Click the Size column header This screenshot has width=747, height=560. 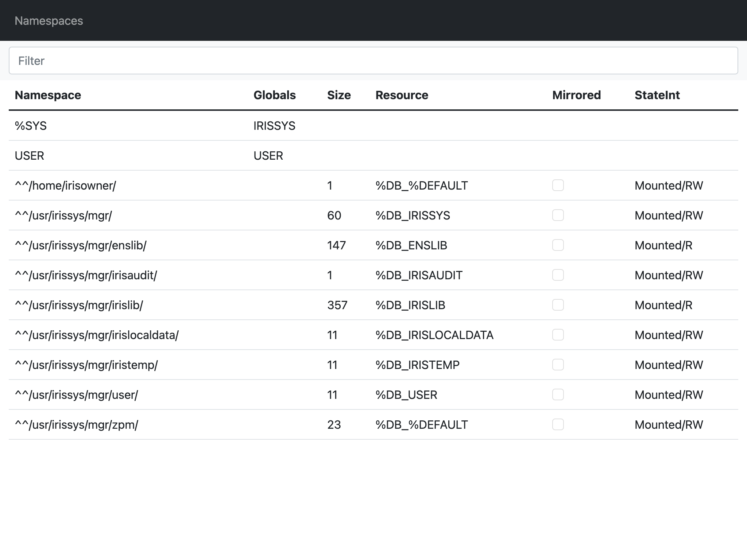coord(339,95)
